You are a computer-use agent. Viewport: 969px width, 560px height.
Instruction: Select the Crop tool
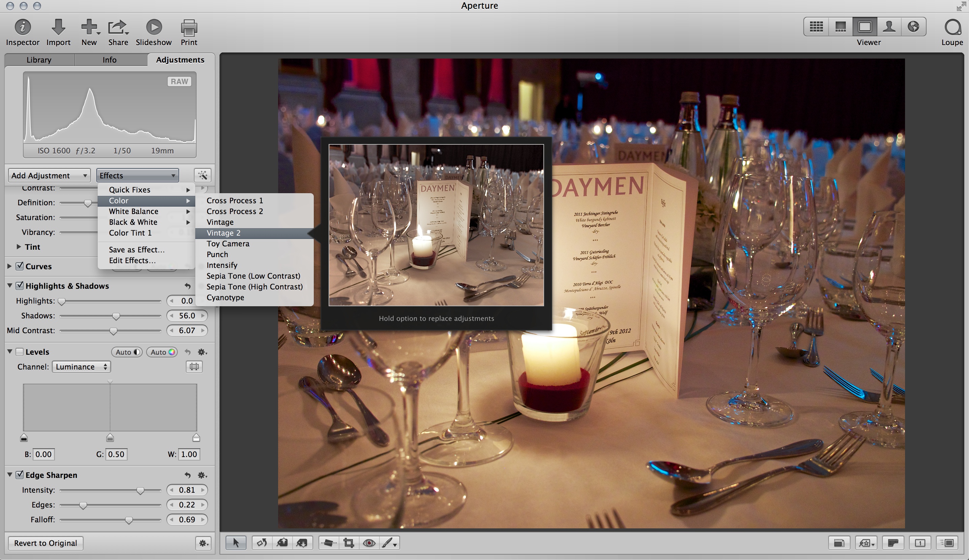click(x=349, y=543)
